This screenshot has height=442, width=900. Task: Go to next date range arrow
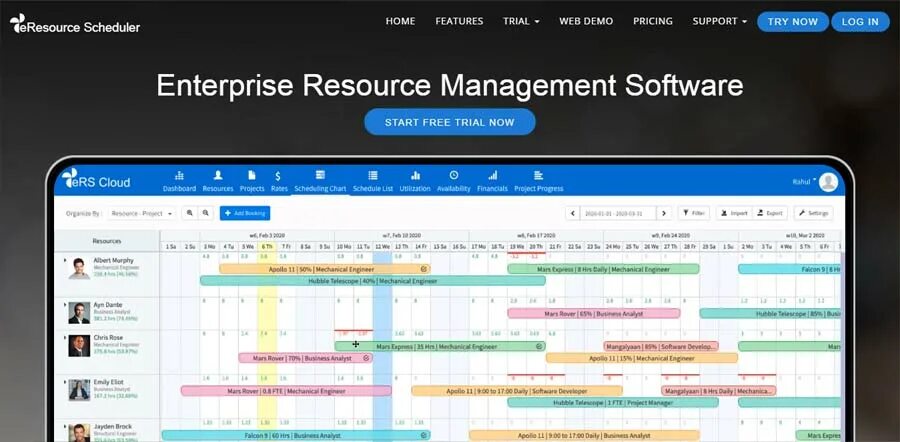(x=664, y=213)
